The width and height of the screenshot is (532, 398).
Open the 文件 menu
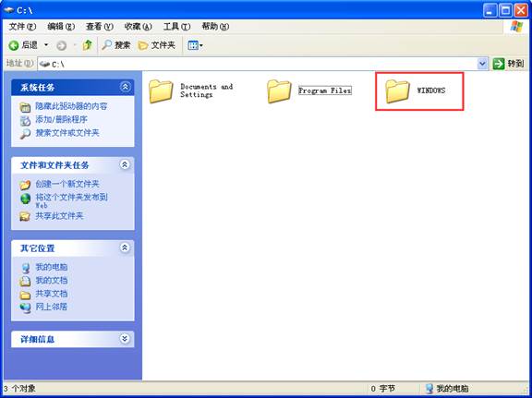(22, 27)
